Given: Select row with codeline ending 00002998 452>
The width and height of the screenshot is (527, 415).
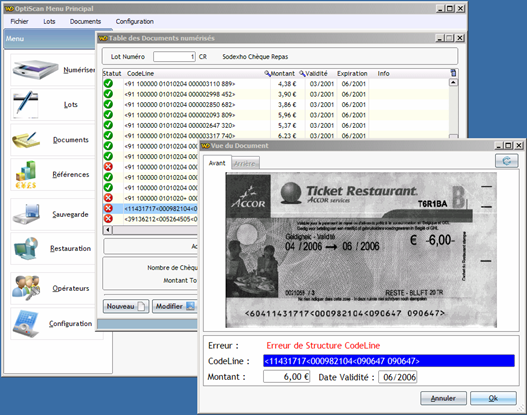Looking at the screenshot, I should click(276, 94).
